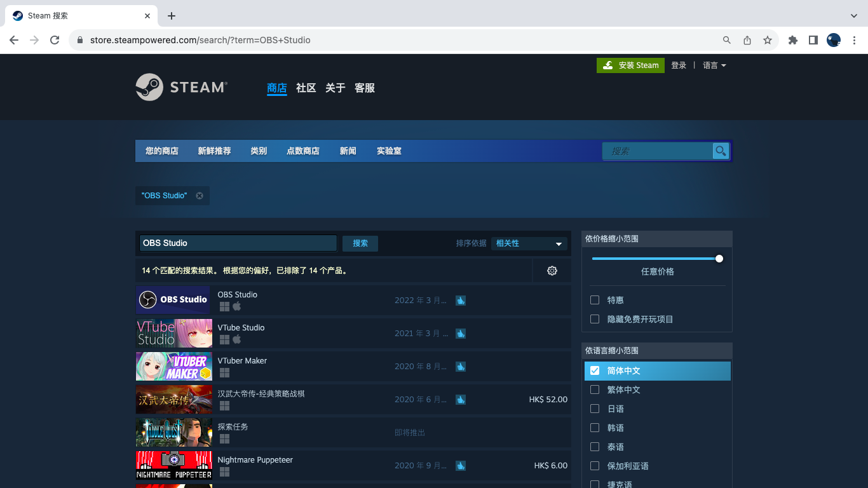Click the Steam logo in header
This screenshot has width=868, height=488.
181,87
